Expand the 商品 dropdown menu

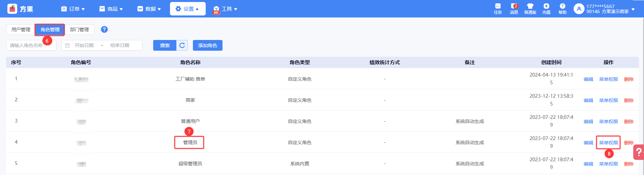tap(111, 9)
